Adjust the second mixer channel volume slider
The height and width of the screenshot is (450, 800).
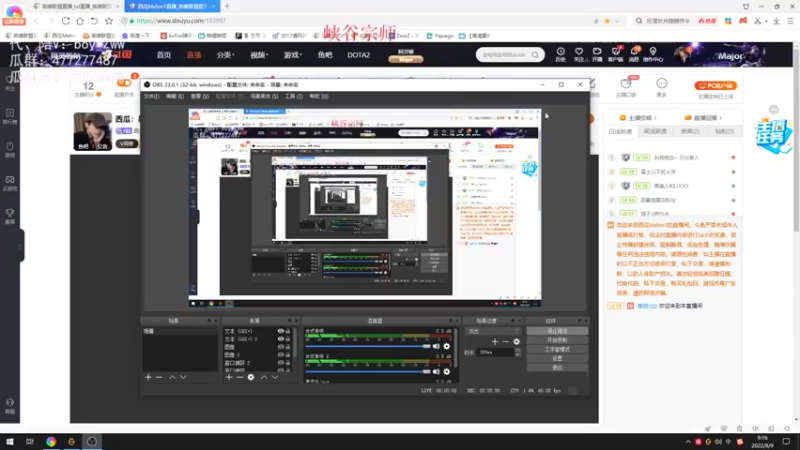368,372
